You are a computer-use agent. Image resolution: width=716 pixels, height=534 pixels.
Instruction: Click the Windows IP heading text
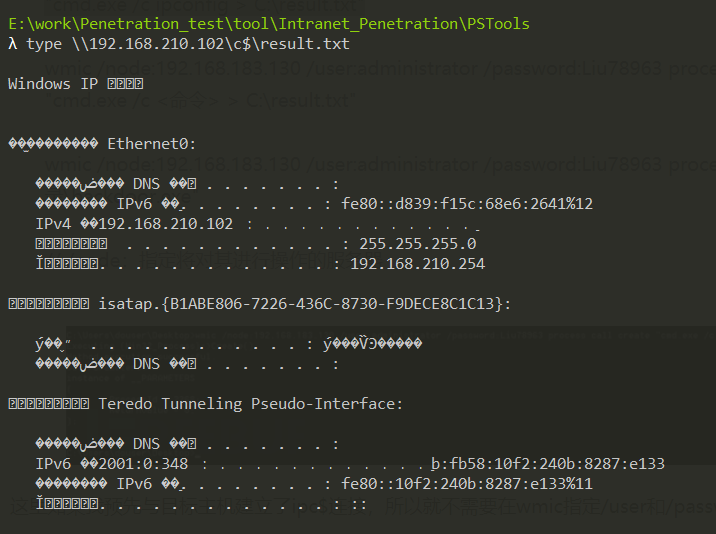pos(75,84)
